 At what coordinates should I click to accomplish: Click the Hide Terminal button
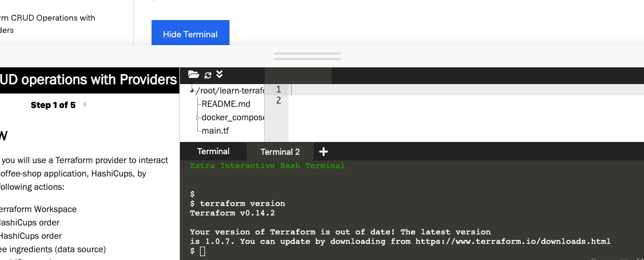pos(190,34)
